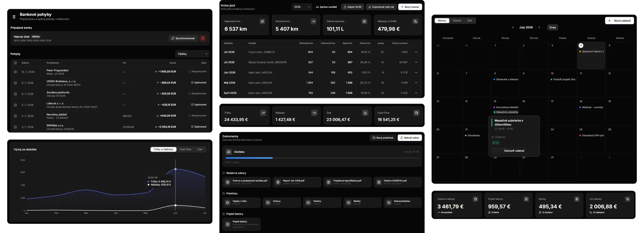Click the Úložisko storage usage bar

coord(322,158)
